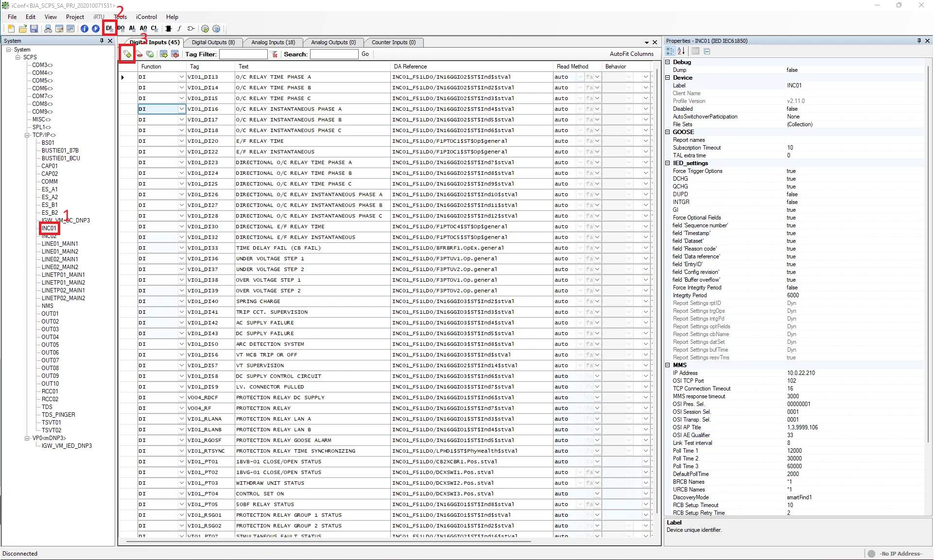Click inside the Tag Filter field

(243, 54)
